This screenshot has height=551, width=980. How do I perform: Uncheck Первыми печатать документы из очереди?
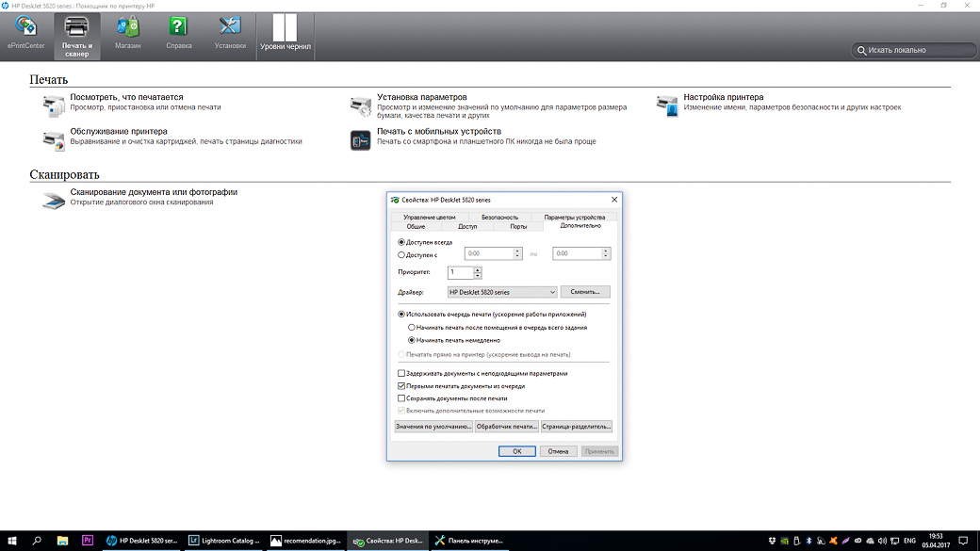(x=401, y=386)
